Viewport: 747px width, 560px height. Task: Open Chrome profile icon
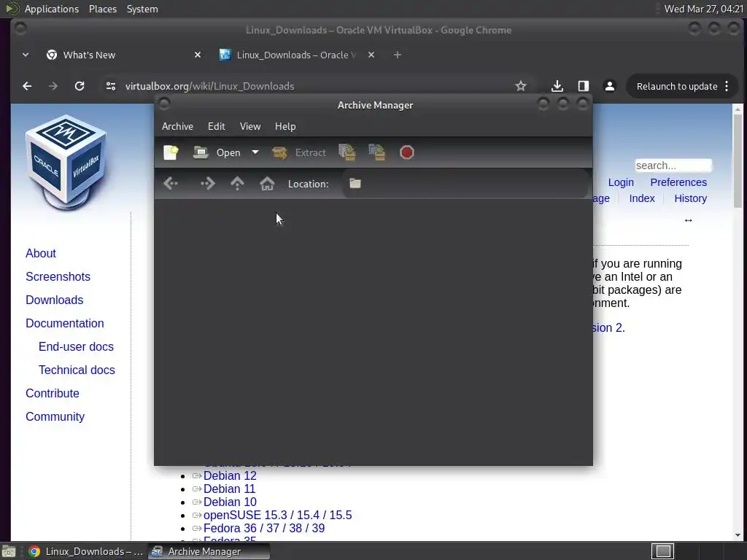pyautogui.click(x=609, y=86)
